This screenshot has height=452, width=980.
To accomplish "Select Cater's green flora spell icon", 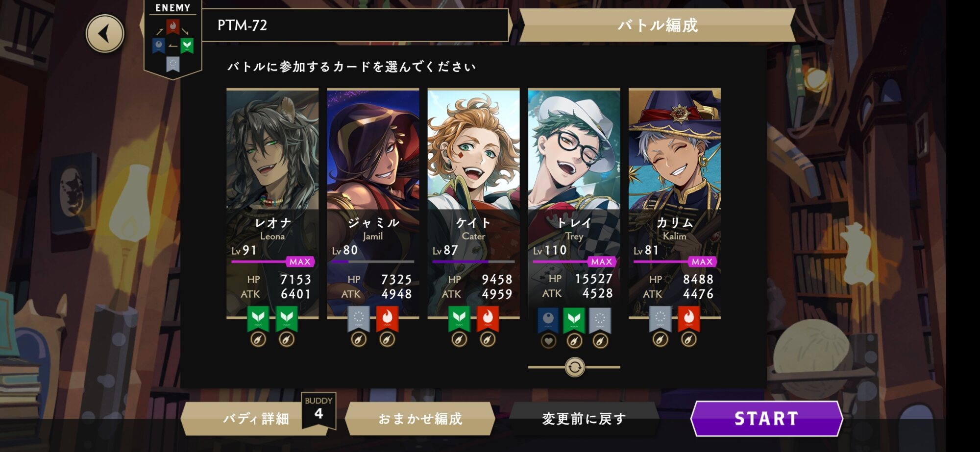I will [x=459, y=319].
